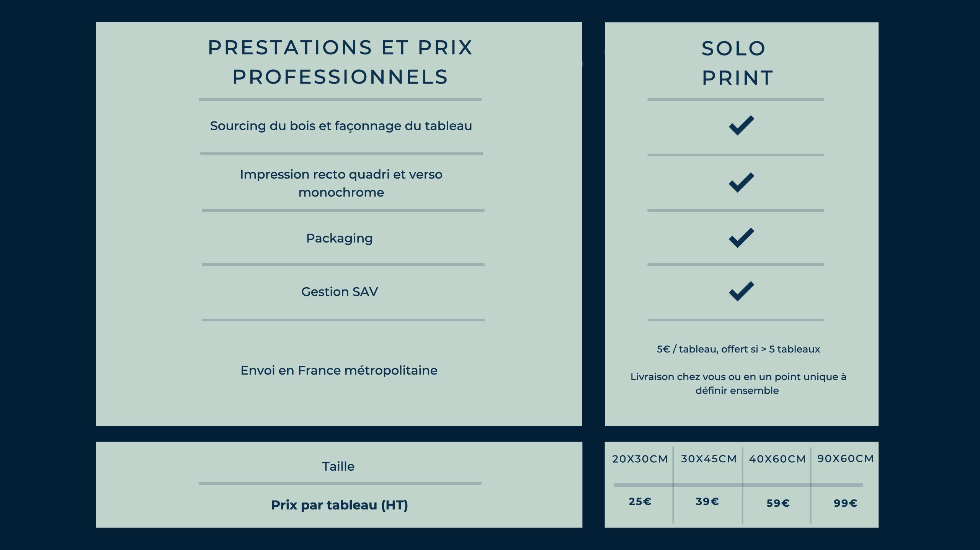Select the 90X60CM size header
The width and height of the screenshot is (980, 550).
pos(845,458)
